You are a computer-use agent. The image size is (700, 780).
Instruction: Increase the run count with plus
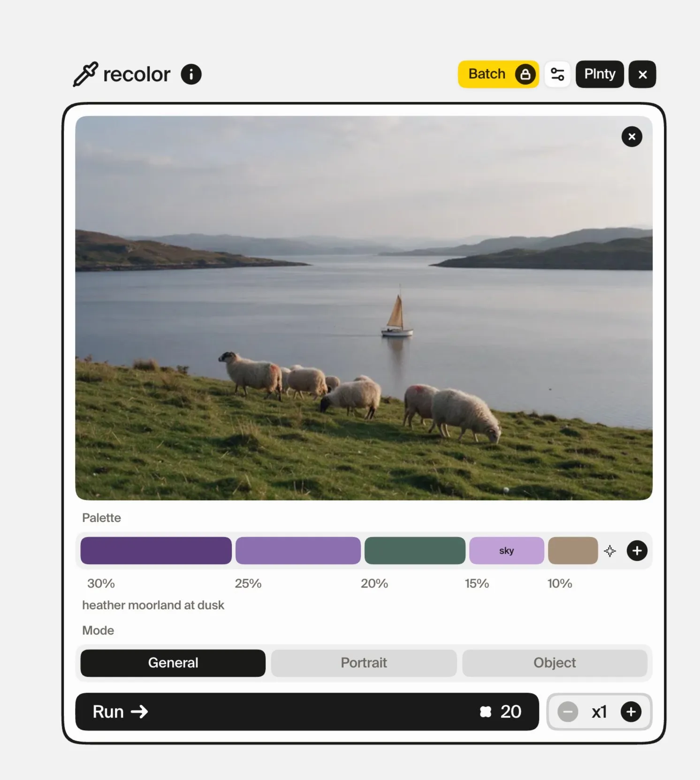tap(631, 711)
